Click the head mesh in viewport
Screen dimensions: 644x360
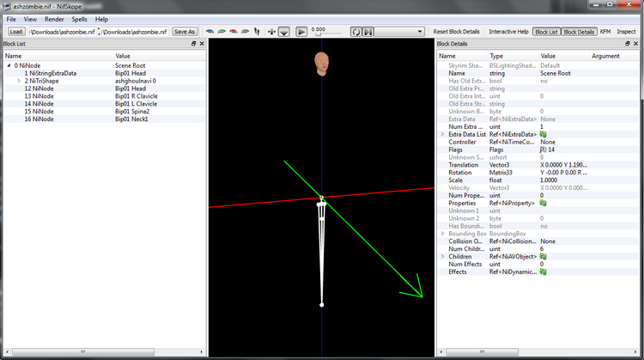point(322,64)
